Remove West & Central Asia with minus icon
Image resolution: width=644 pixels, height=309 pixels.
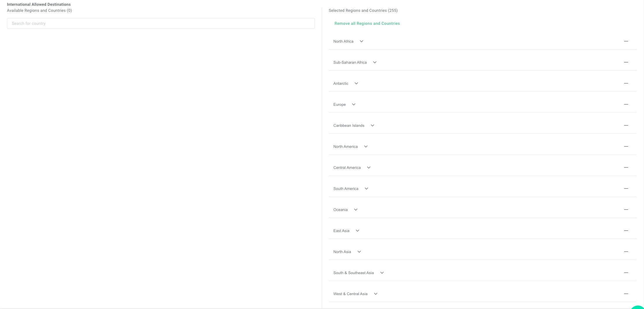[626, 294]
